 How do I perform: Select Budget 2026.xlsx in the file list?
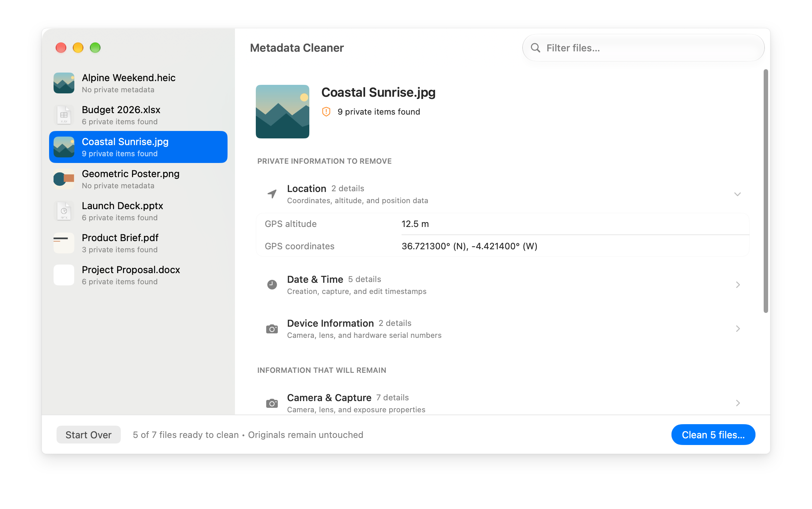pyautogui.click(x=138, y=115)
